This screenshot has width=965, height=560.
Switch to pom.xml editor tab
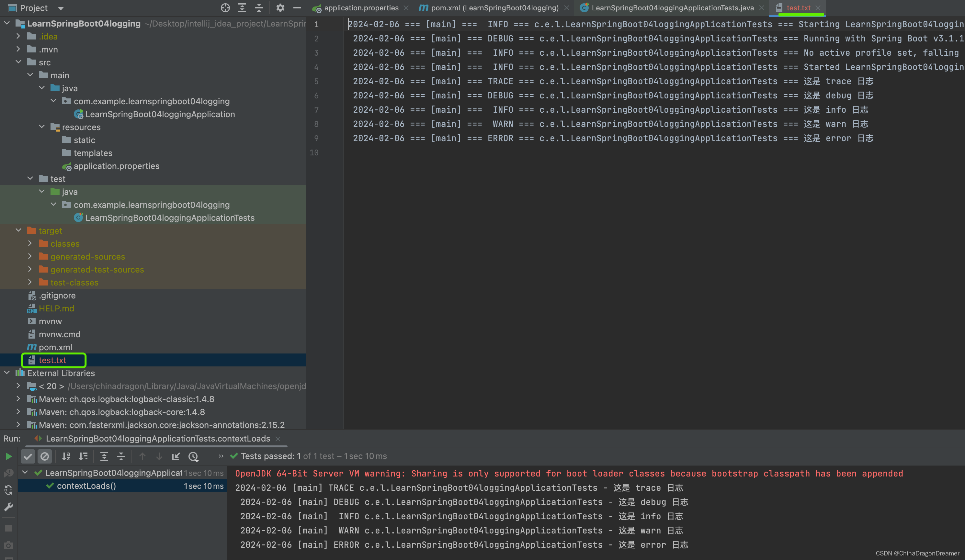(494, 8)
